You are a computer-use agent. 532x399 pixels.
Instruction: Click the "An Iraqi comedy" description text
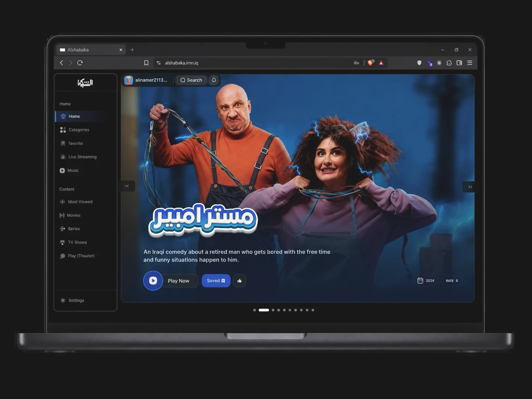[237, 256]
